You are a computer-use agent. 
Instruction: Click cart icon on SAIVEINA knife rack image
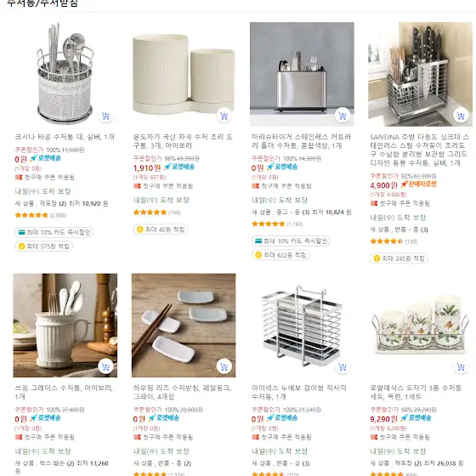(461, 116)
